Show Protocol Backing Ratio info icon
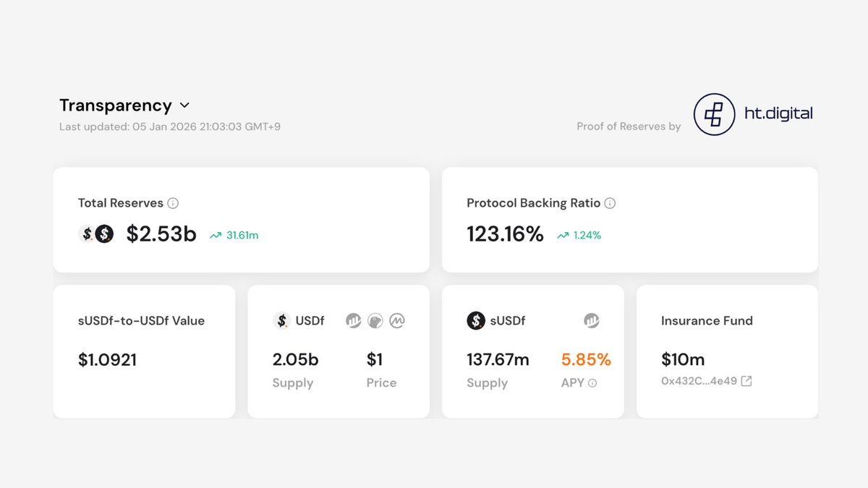Viewport: 868px width, 488px height. click(x=610, y=203)
